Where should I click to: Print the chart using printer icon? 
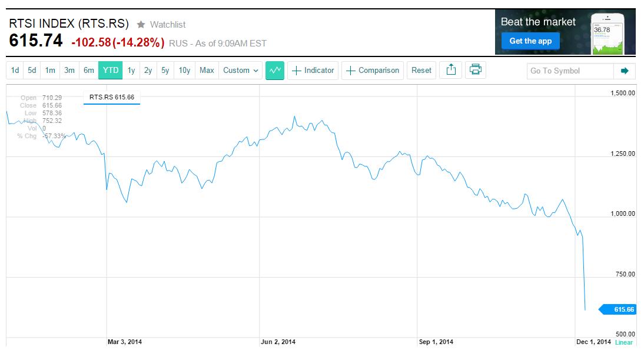(x=475, y=71)
